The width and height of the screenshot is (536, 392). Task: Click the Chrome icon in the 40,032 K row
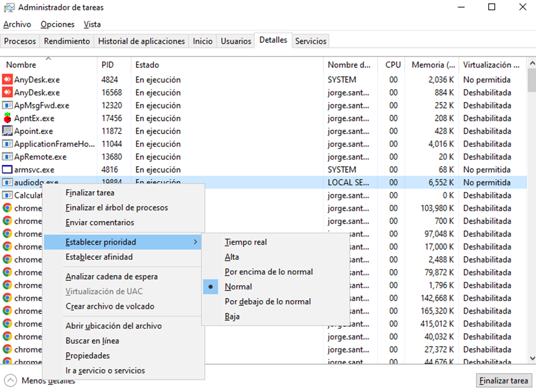click(7, 336)
